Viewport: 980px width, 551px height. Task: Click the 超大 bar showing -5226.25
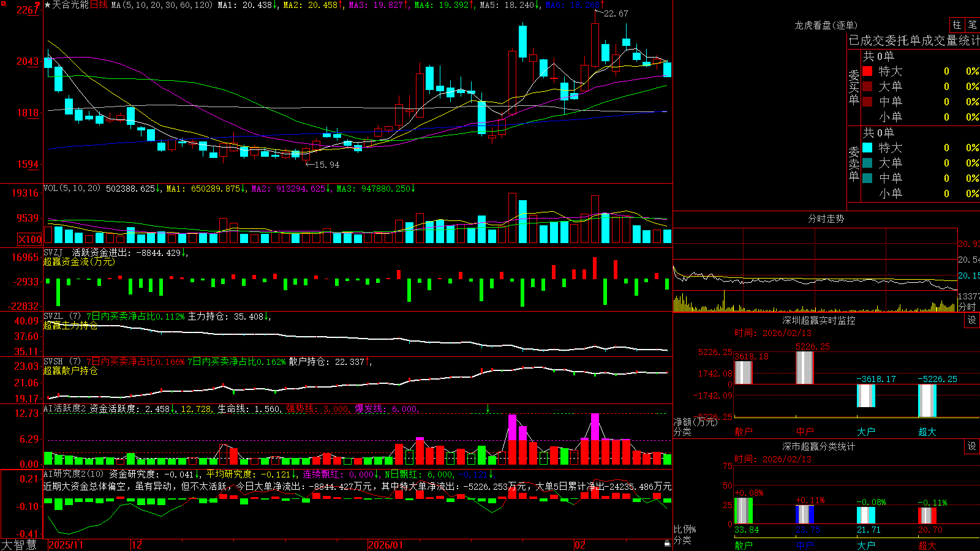[x=927, y=400]
